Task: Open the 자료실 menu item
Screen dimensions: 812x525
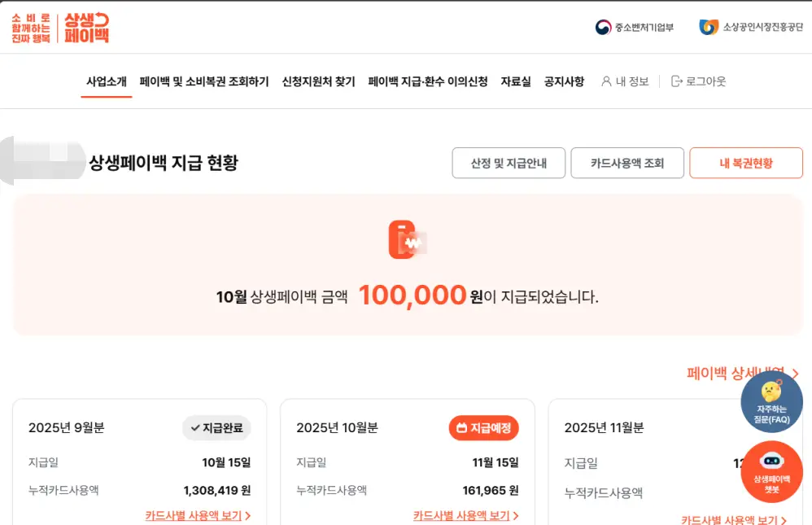Action: pyautogui.click(x=516, y=81)
